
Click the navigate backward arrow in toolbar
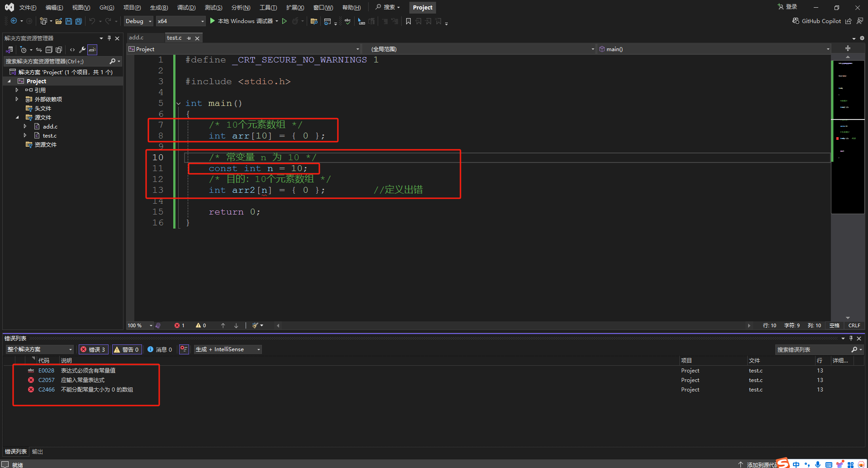pos(14,21)
